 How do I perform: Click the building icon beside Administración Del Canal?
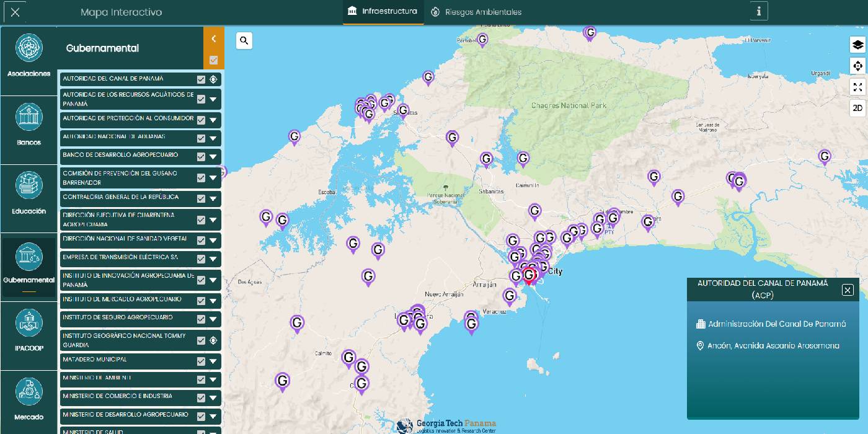click(701, 324)
